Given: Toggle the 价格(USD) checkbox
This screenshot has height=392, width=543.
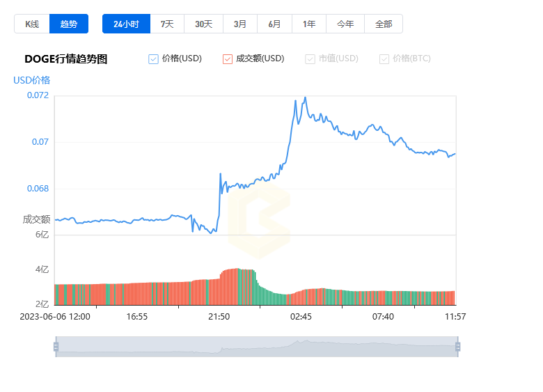Looking at the screenshot, I should (x=154, y=59).
